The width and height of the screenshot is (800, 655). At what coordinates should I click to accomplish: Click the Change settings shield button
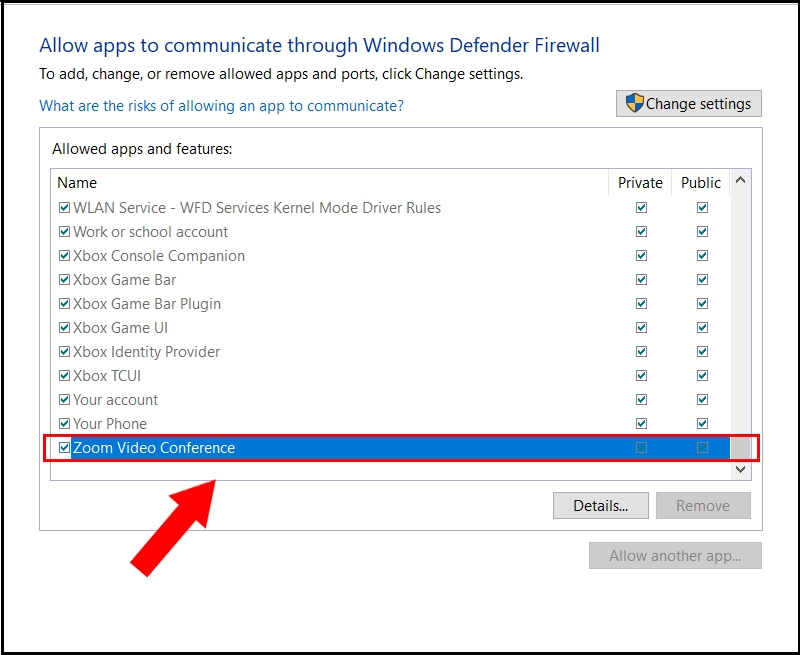(x=689, y=104)
